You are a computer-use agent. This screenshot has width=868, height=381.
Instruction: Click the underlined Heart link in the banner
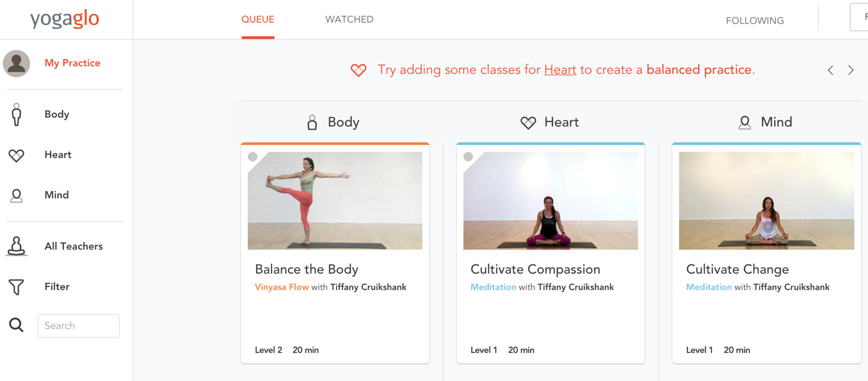560,70
